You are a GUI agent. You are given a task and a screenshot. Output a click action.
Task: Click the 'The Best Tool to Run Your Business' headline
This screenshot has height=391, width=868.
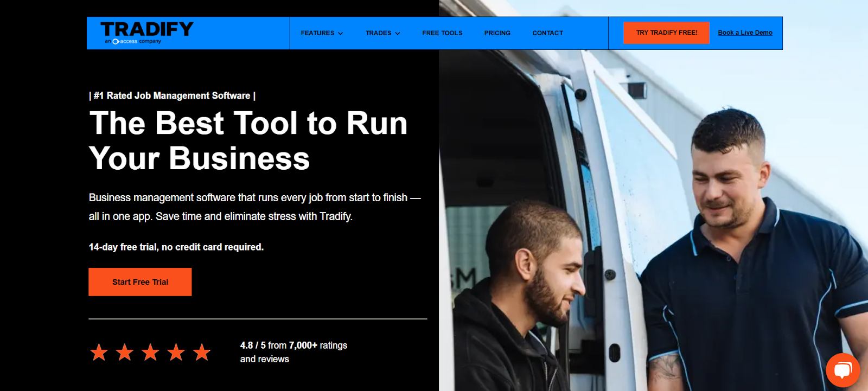[248, 140]
